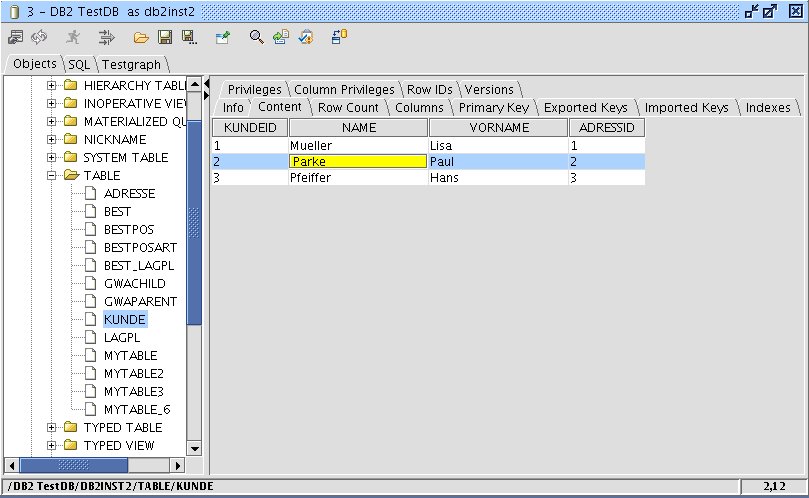Open a file with the folder icon
Viewport: 809px width, 498px height.
pos(141,37)
